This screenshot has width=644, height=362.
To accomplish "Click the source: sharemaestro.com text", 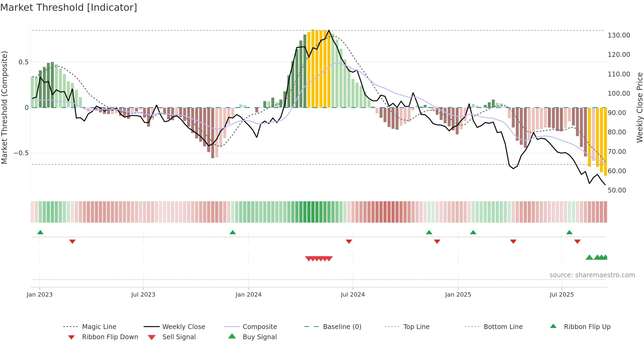I will tap(592, 275).
